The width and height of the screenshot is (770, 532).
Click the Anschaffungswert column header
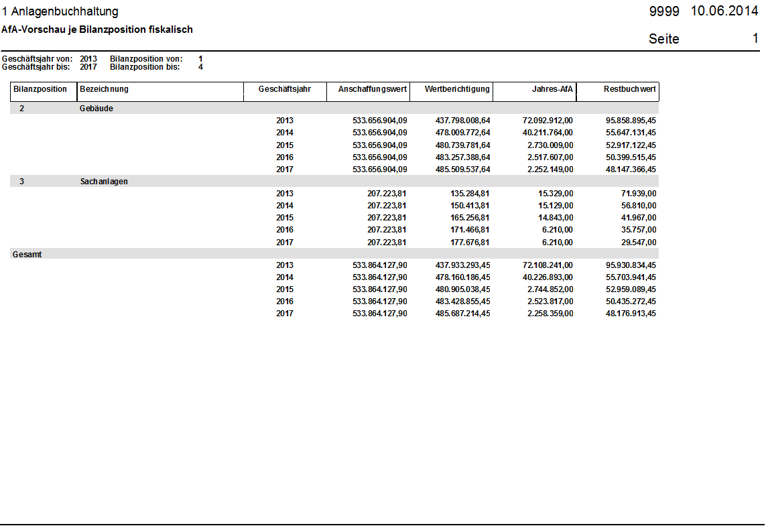[373, 89]
